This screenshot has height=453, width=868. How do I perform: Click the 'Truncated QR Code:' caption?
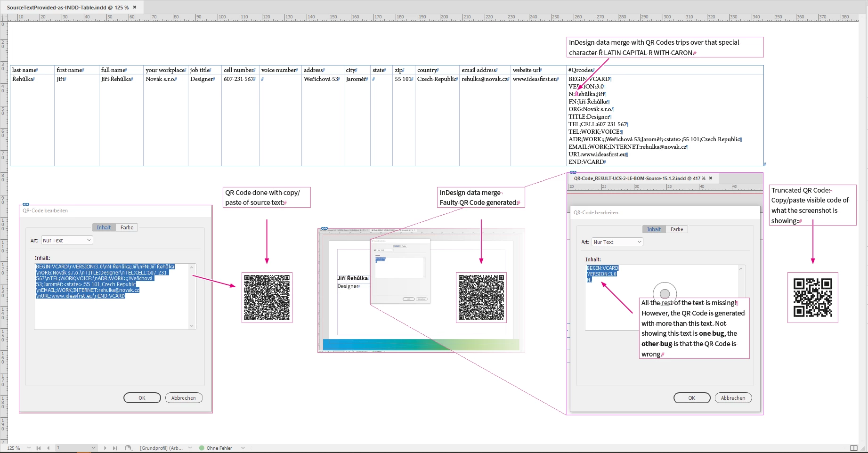(x=801, y=190)
